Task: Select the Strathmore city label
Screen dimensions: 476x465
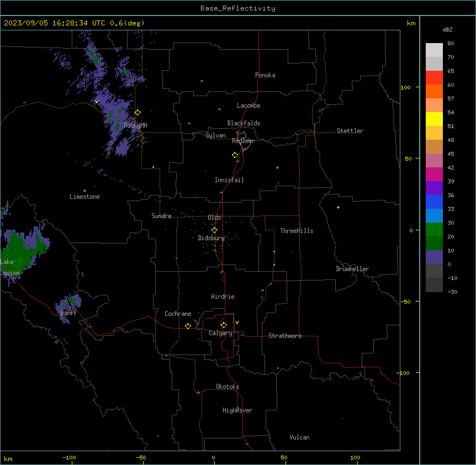Action: (x=285, y=336)
